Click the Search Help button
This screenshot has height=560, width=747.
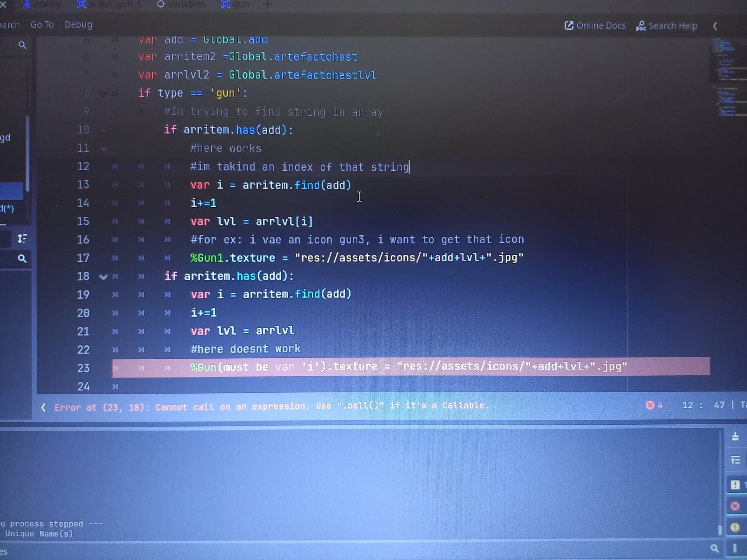tap(666, 26)
